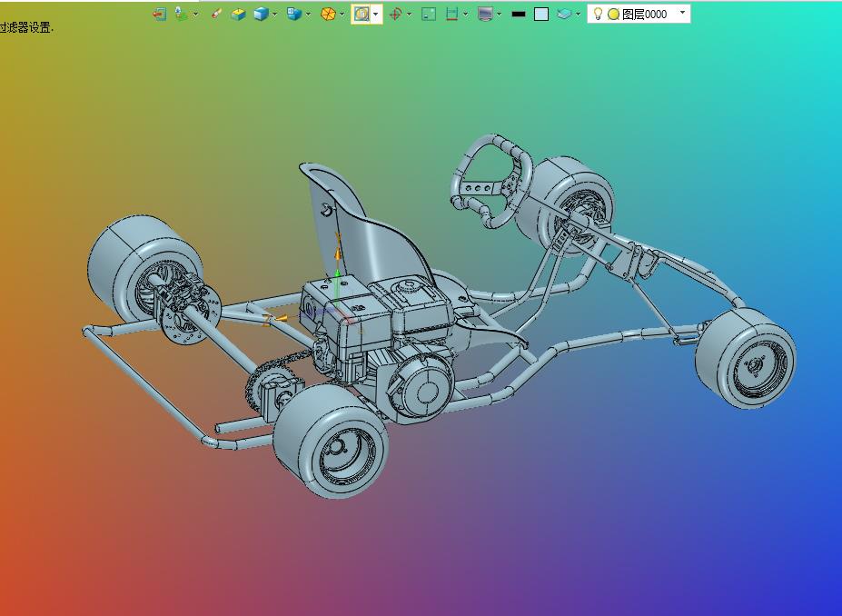Expand the red crosshair icon dropdown
842x616 pixels.
pos(409,15)
